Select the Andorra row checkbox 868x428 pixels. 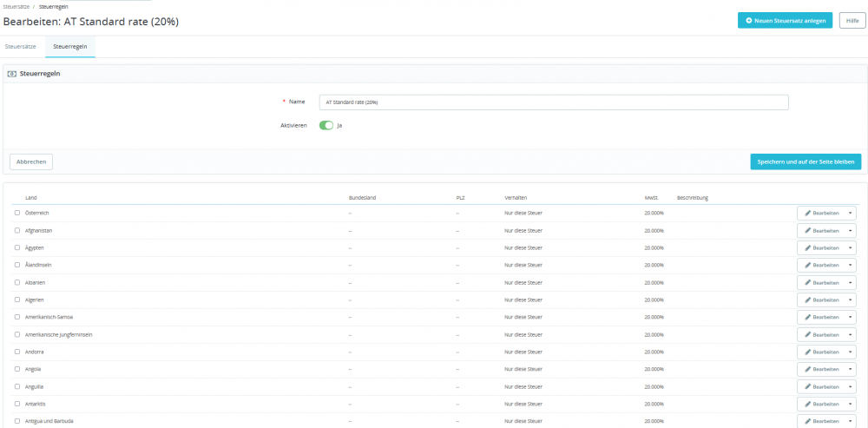[17, 352]
